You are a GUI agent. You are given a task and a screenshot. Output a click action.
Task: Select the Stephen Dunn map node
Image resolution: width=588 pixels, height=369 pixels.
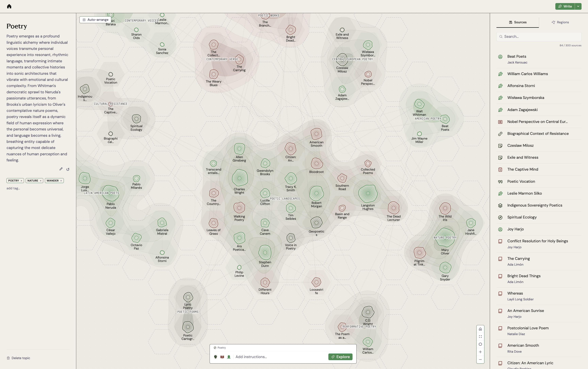265,252
